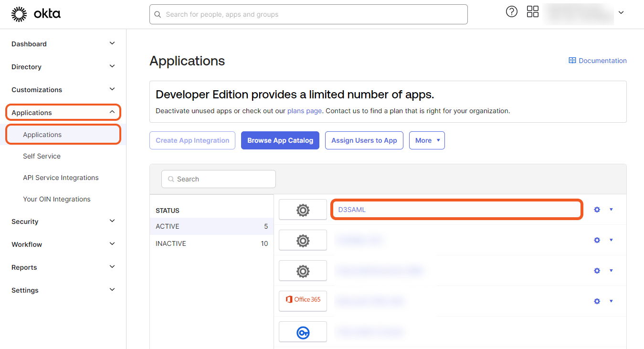Select Self Service in sidebar
The height and width of the screenshot is (349, 644).
tap(42, 156)
